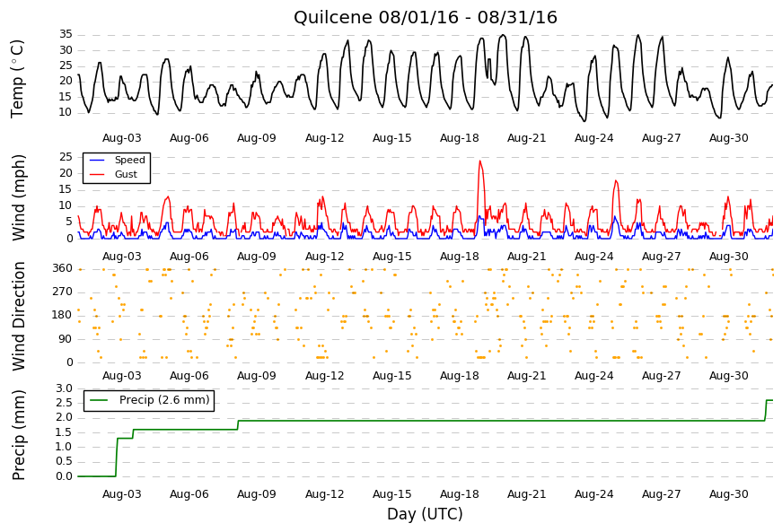Viewport: 782px width, 532px height.
Task: Select the Gust legend label
Action: tap(126, 174)
